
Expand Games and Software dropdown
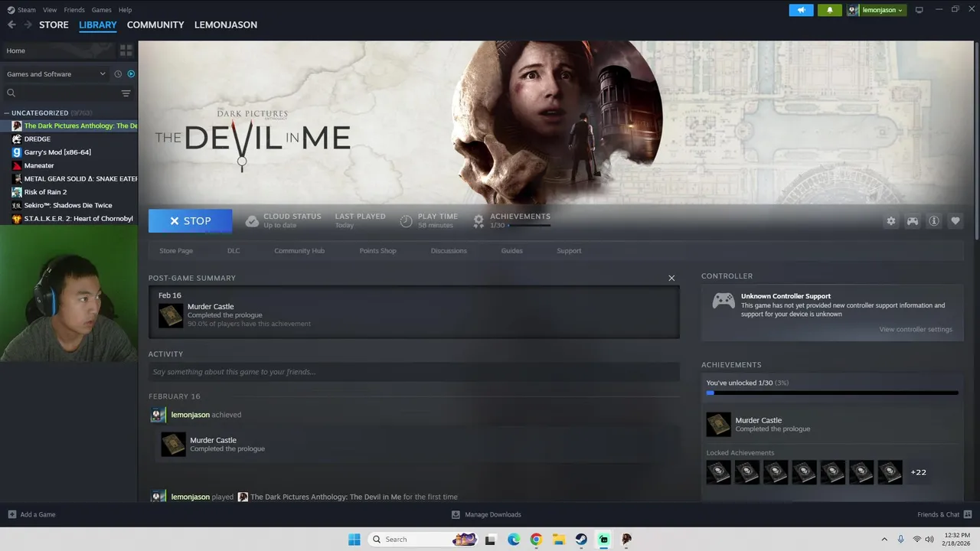point(56,74)
